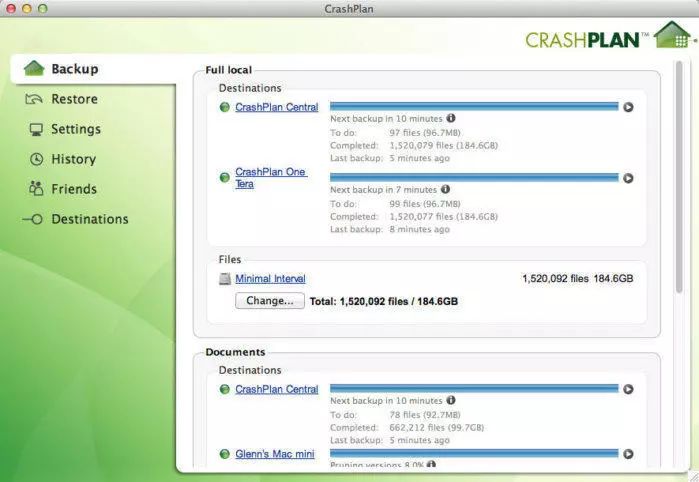Start backup to CrashPlan Central in Full local
The image size is (699, 482).
point(628,107)
